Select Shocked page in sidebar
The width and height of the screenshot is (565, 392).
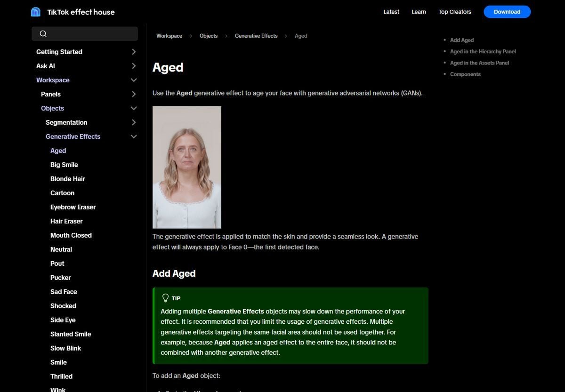(x=63, y=306)
